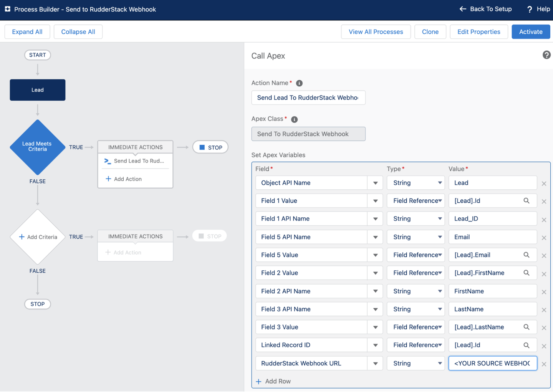Click the info icon beside Action Name
Image resolution: width=553 pixels, height=392 pixels.
pos(299,83)
